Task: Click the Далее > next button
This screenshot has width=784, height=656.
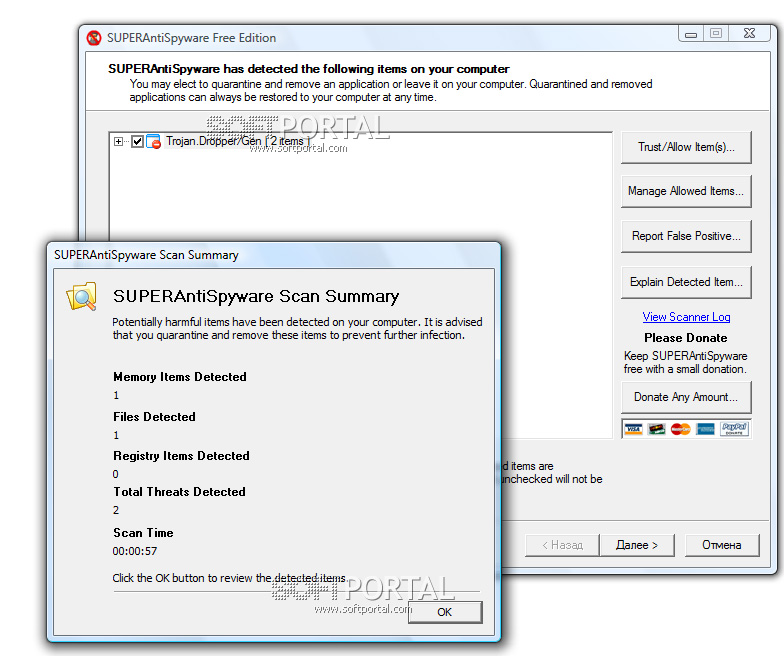Action: (637, 545)
